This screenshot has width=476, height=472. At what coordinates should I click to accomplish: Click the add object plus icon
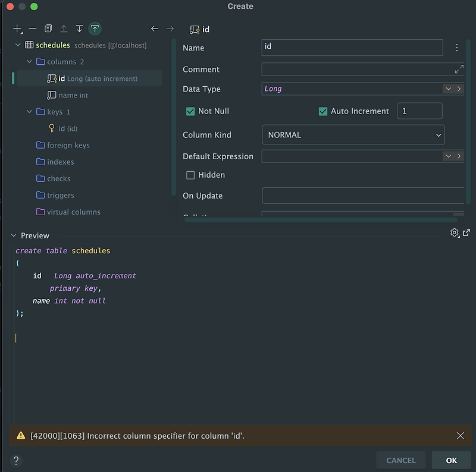(17, 29)
